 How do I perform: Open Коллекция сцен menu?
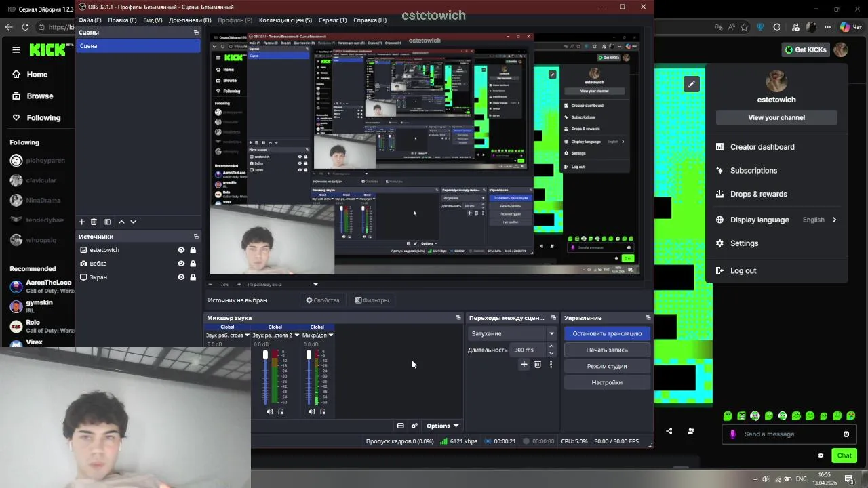click(285, 20)
